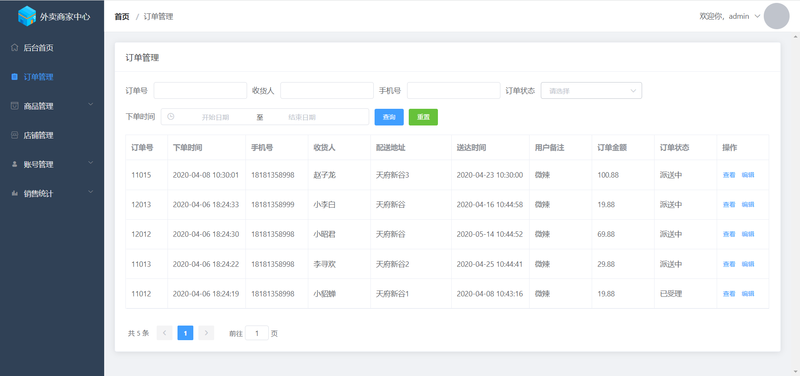Click recipient cell 李寻欢

click(324, 264)
